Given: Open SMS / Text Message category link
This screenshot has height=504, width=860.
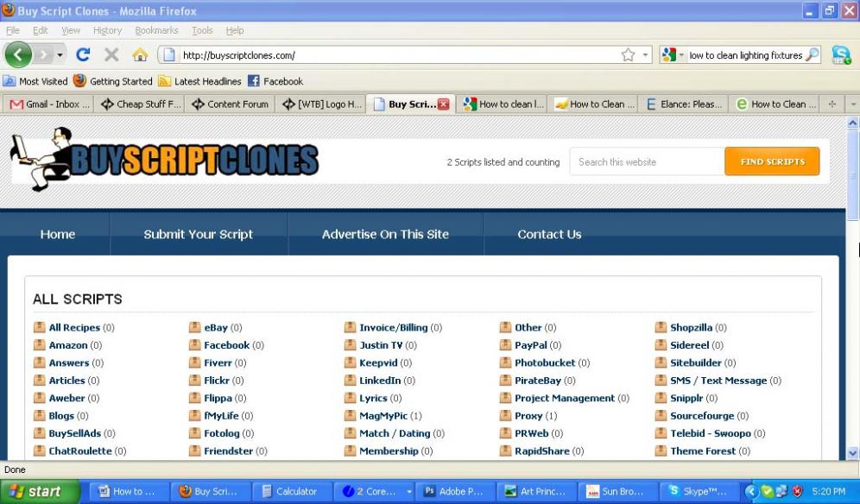Looking at the screenshot, I should point(718,380).
